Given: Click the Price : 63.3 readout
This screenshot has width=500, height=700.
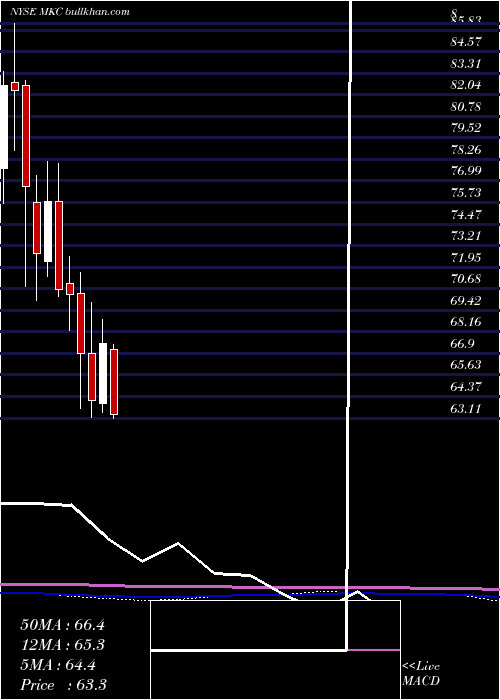Looking at the screenshot, I should click(x=63, y=685).
